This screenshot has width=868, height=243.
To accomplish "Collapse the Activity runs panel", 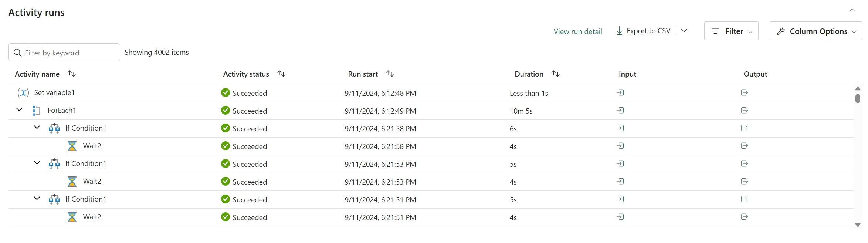I will coord(852,10).
